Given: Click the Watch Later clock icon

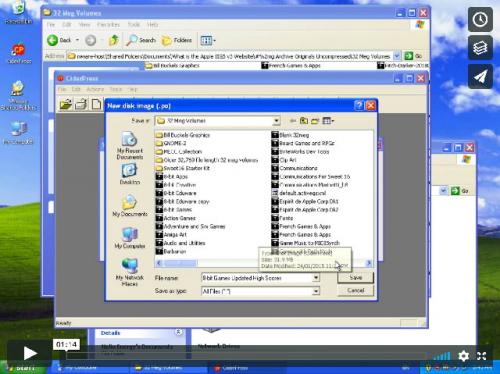Looking at the screenshot, I should click(480, 19).
